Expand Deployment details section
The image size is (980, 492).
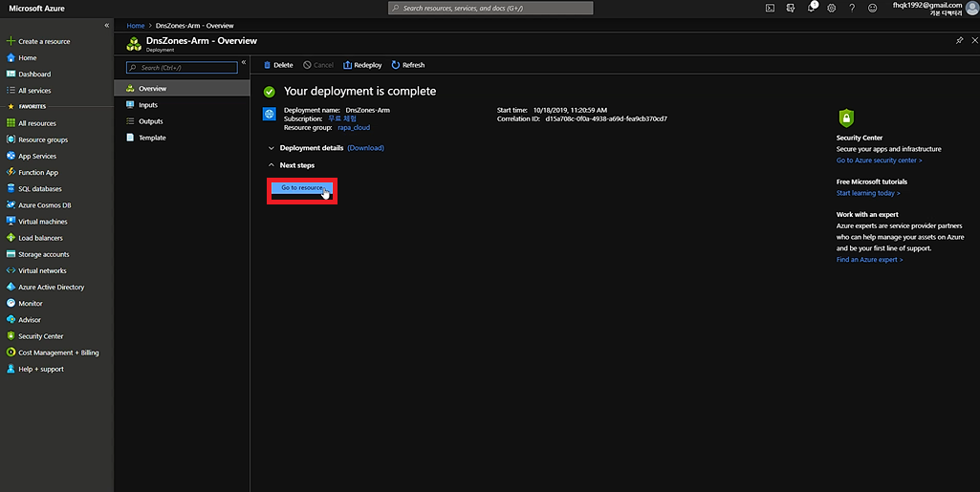point(306,148)
